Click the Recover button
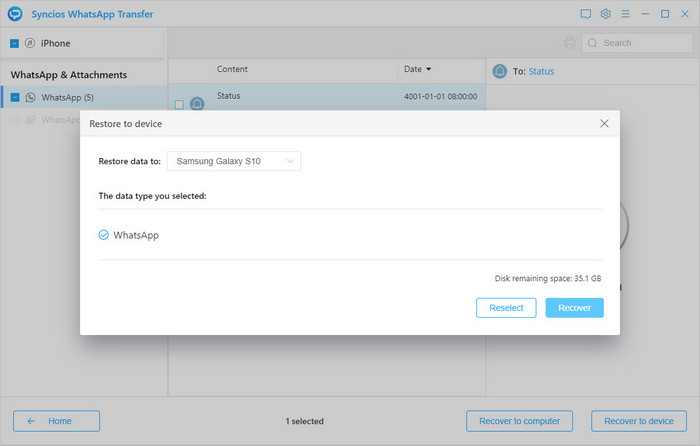The width and height of the screenshot is (700, 446). [574, 308]
